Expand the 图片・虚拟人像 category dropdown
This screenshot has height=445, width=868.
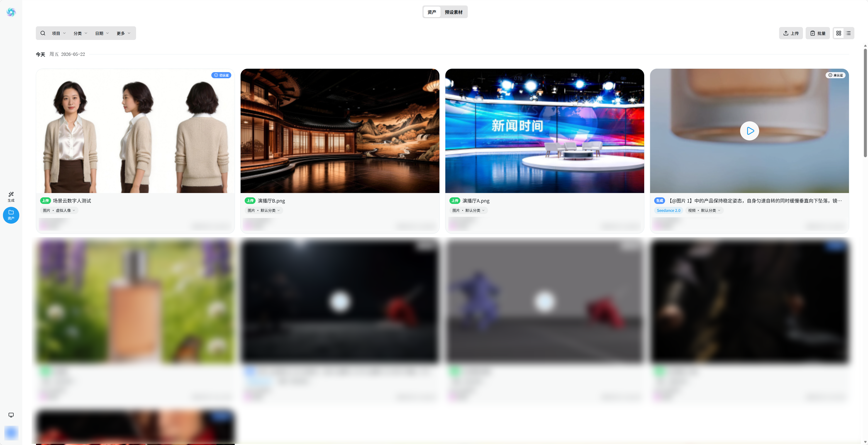(59, 210)
